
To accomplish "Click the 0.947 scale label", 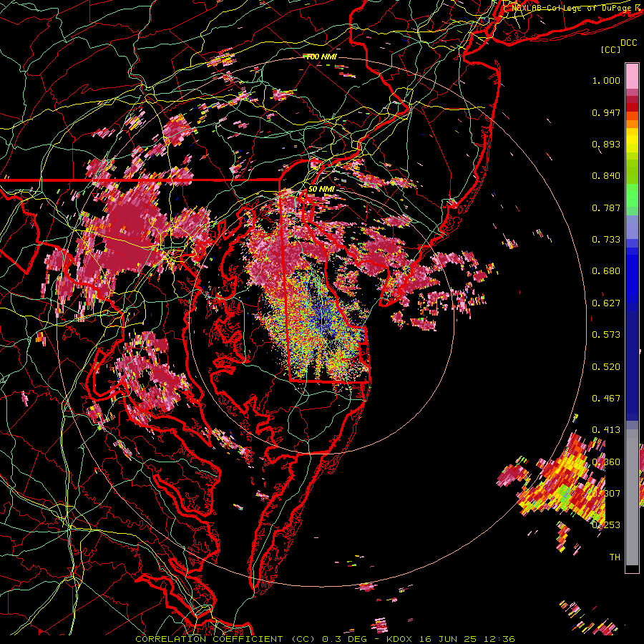I will pos(606,112).
